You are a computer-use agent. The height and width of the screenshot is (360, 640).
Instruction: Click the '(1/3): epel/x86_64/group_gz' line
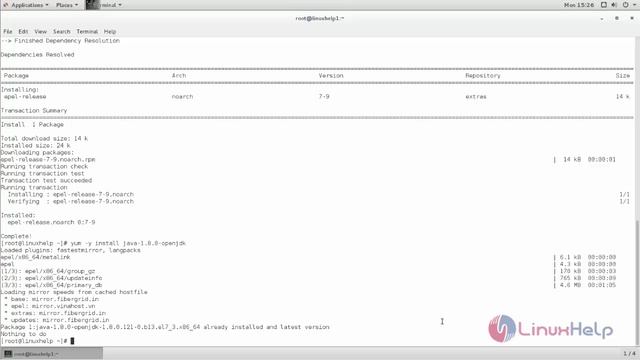pos(48,271)
